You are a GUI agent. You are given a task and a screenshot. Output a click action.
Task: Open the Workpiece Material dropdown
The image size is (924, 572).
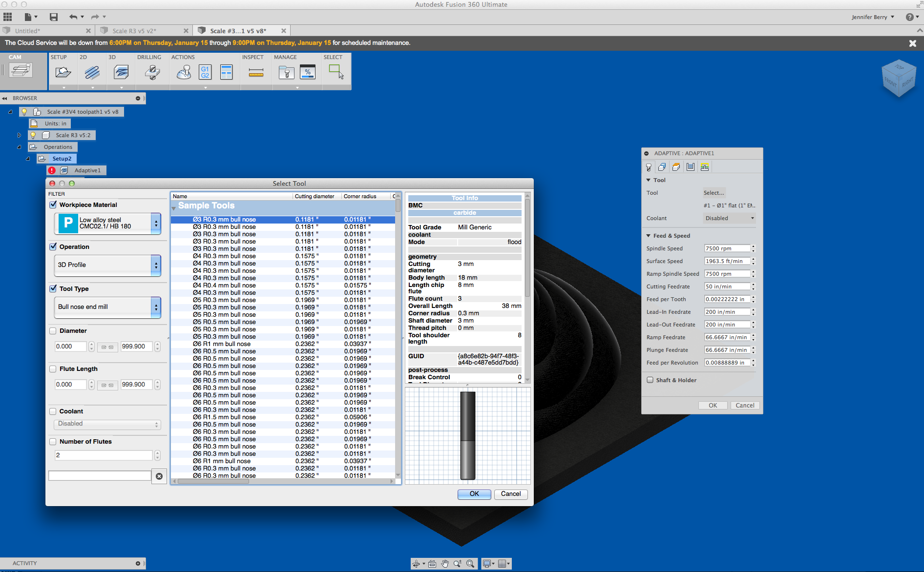point(107,223)
